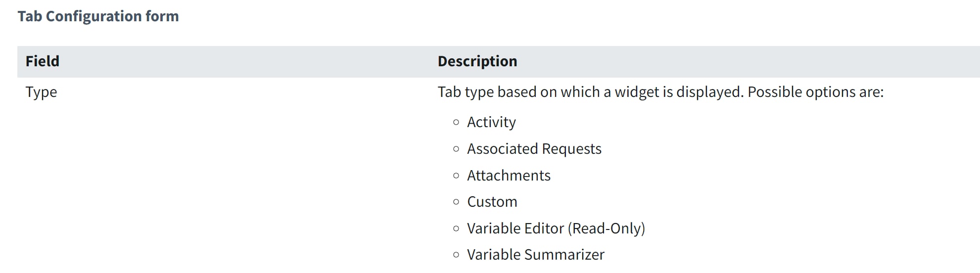
Task: Click the bullet marker beside Variable Summarizer
Action: click(x=456, y=255)
